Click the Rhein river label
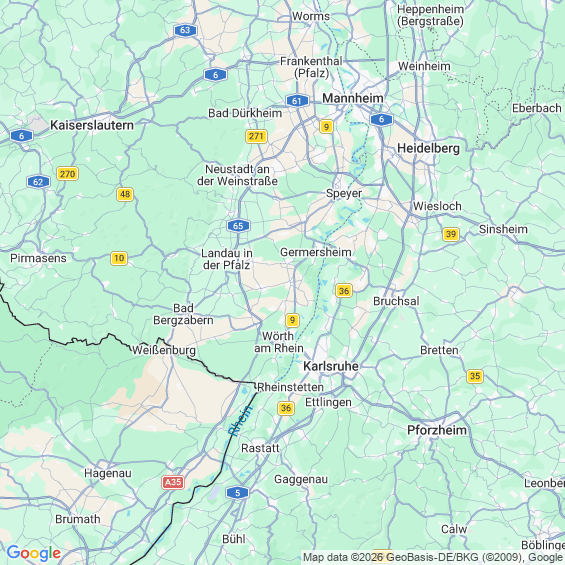 point(240,421)
